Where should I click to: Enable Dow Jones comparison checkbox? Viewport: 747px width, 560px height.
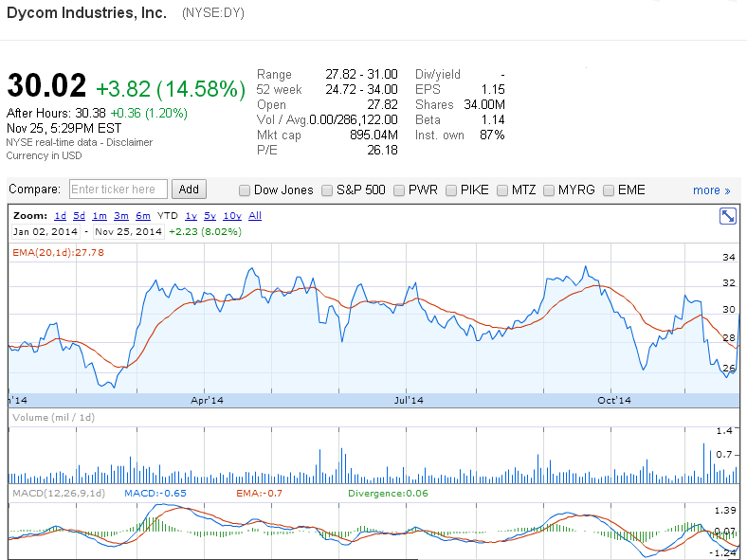click(245, 190)
